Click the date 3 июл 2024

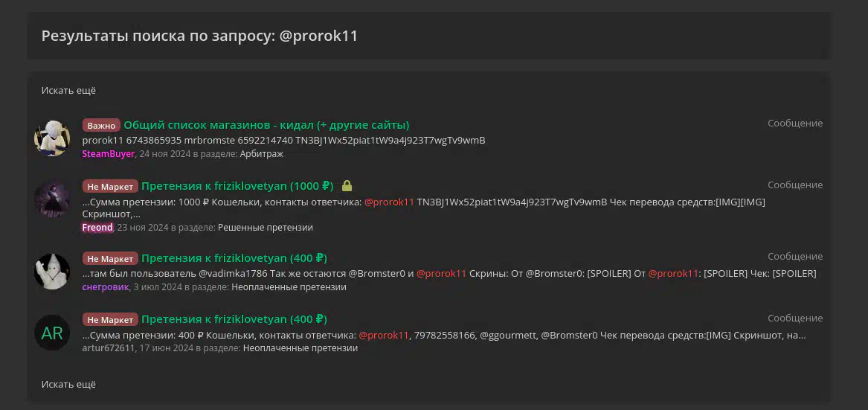point(158,287)
